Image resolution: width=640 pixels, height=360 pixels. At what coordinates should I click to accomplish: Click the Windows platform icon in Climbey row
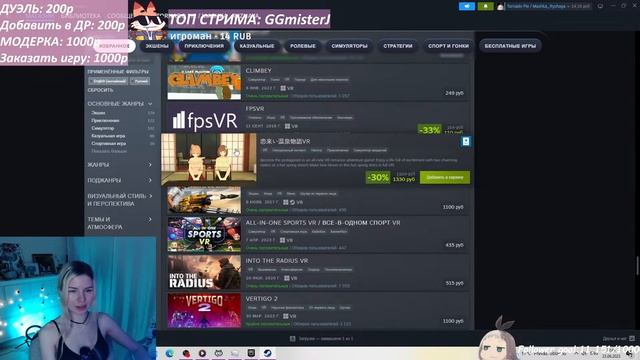283,88
